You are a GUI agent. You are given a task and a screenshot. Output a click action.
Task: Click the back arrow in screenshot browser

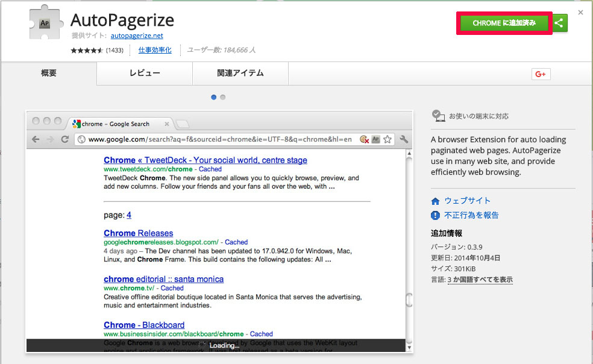[x=36, y=139]
